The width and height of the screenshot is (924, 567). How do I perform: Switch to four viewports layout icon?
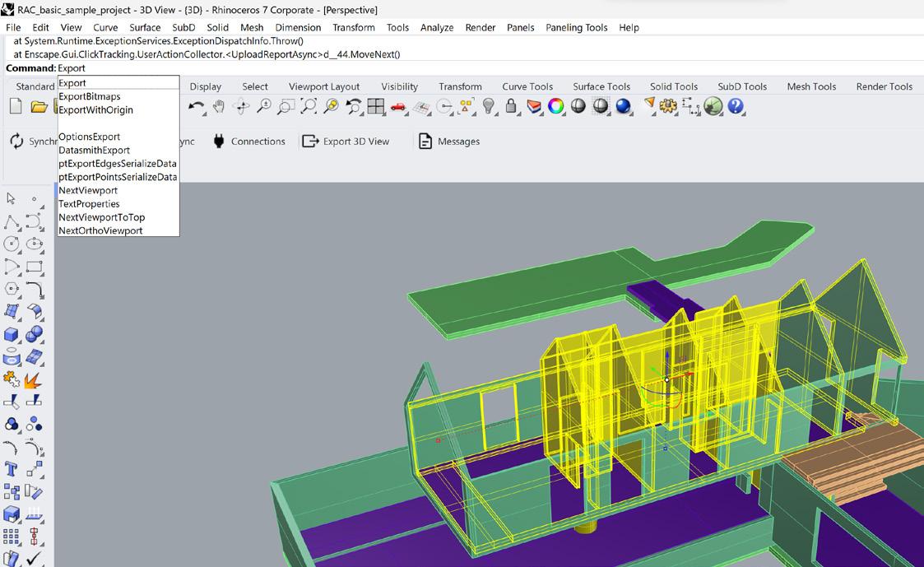pos(376,106)
